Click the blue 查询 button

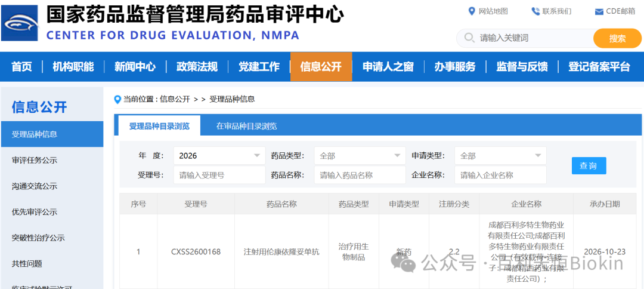tap(589, 165)
